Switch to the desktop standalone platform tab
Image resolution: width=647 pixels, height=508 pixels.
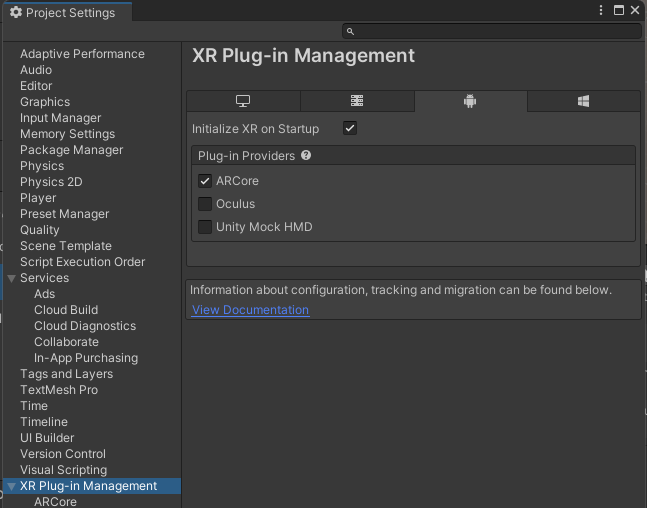(243, 101)
